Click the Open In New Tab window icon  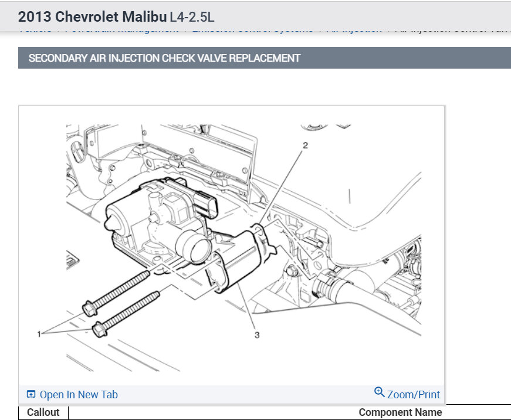(x=31, y=394)
